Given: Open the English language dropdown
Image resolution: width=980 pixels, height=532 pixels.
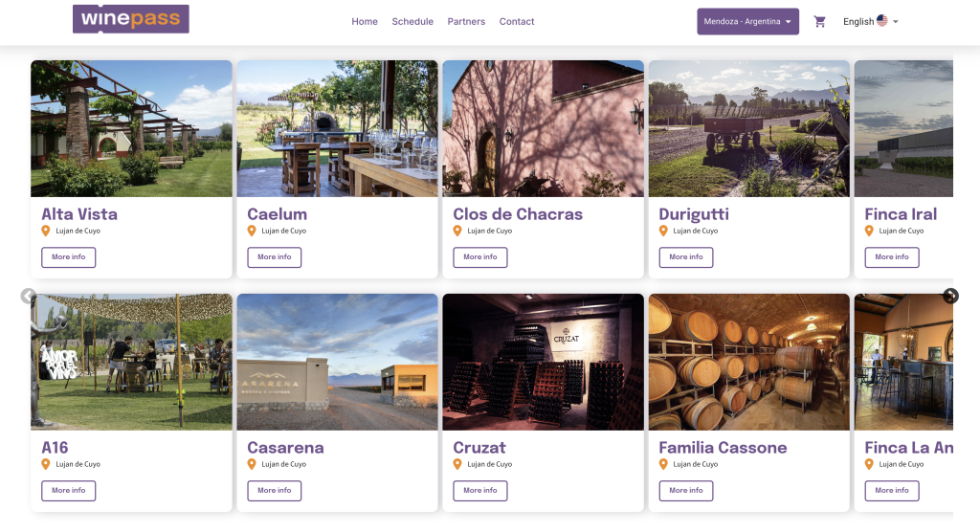Looking at the screenshot, I should [870, 21].
